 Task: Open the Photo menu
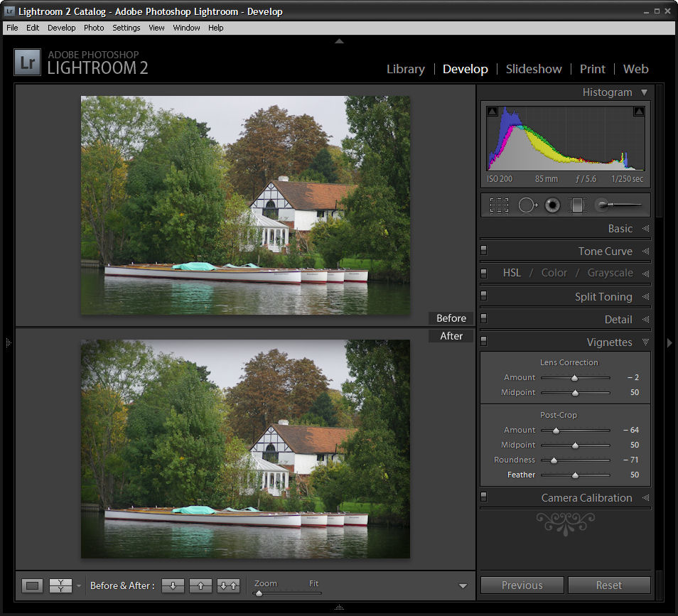tap(94, 28)
